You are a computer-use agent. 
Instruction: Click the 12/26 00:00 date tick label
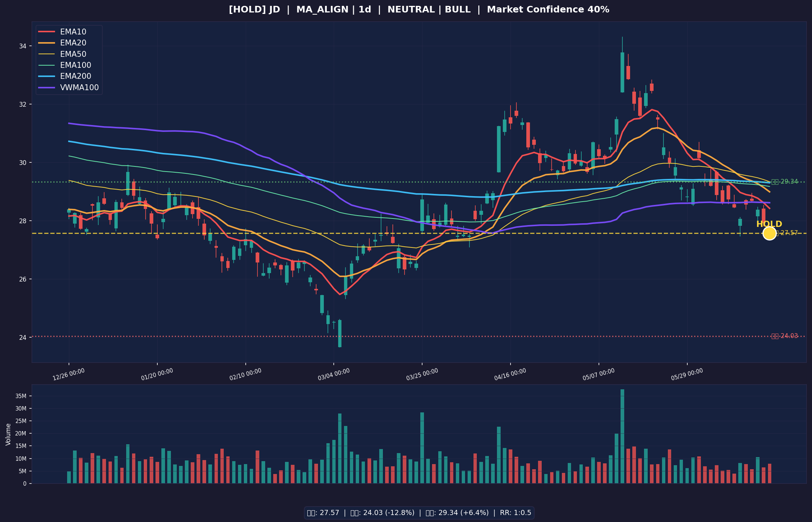point(69,374)
